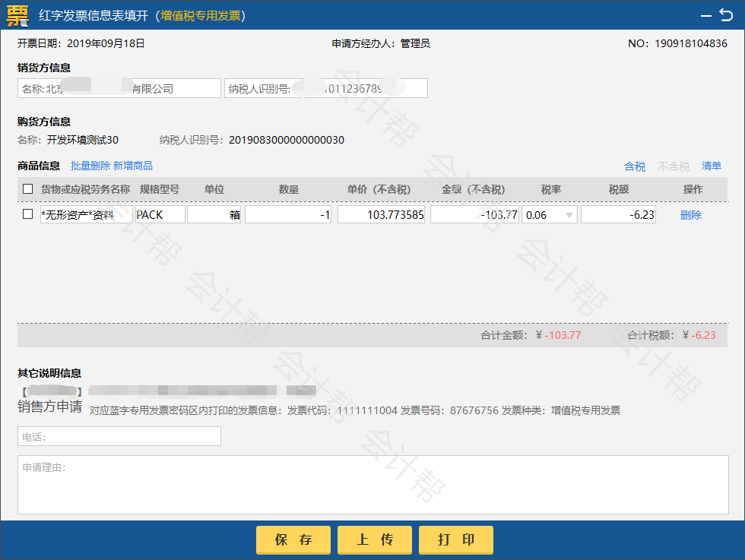This screenshot has height=560, width=745.
Task: Click the yellow 票 app logo icon
Action: click(x=17, y=15)
